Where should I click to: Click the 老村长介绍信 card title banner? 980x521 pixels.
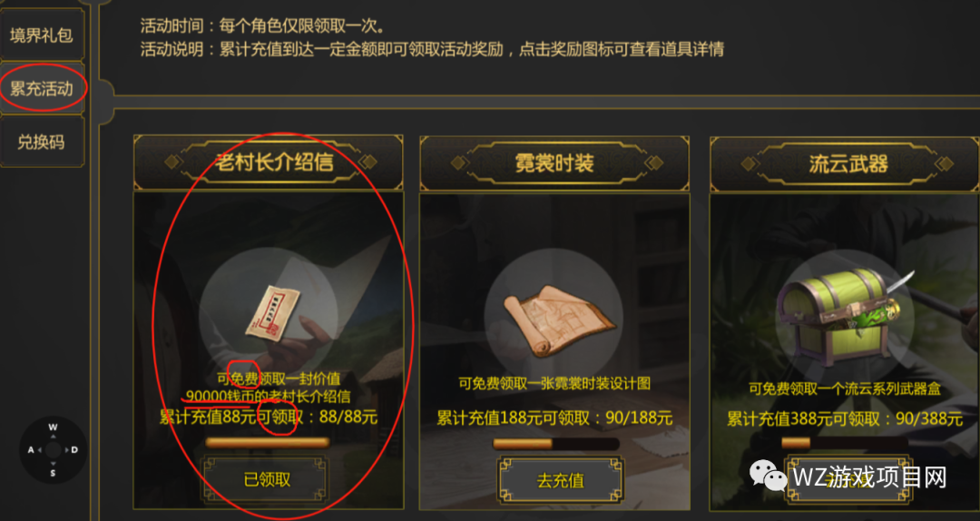pos(269,162)
